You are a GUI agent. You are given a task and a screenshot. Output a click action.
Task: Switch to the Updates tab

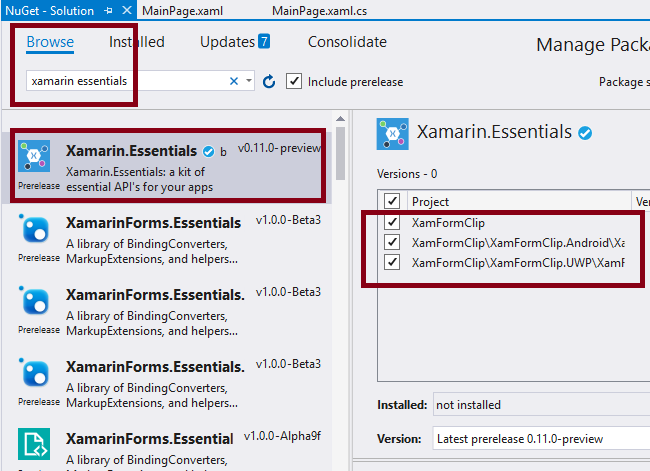227,42
